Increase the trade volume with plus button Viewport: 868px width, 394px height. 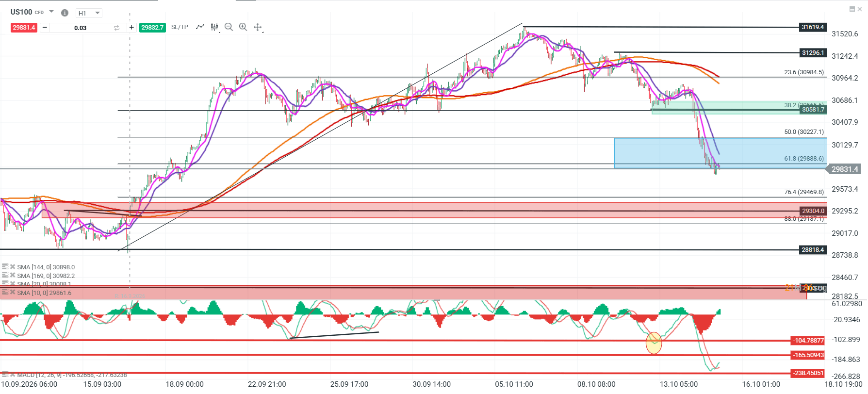coord(131,28)
